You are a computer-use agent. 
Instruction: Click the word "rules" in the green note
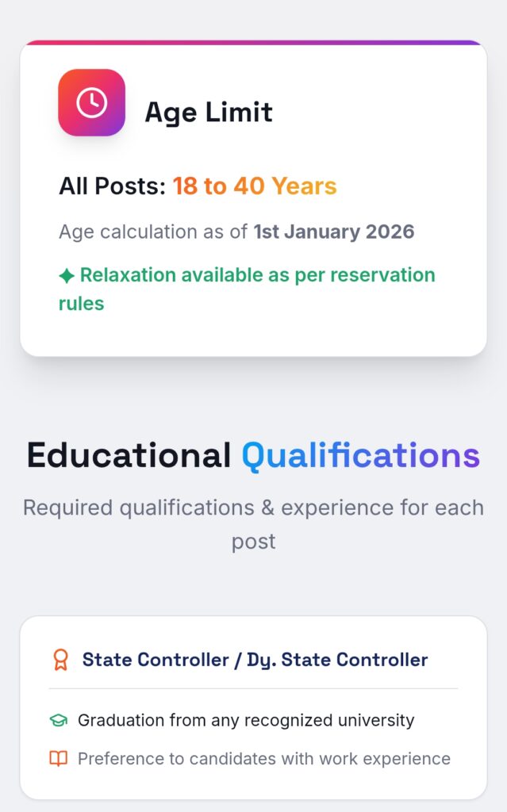(x=82, y=303)
